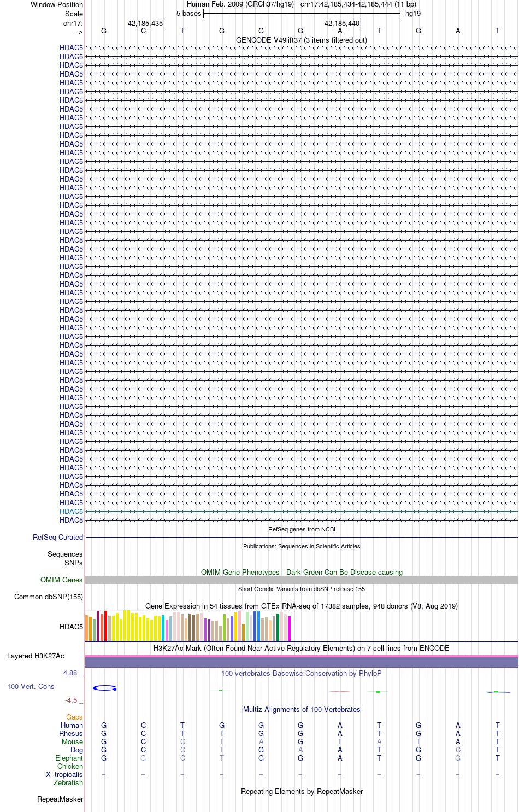Select the Rhesus species label

pyautogui.click(x=71, y=733)
